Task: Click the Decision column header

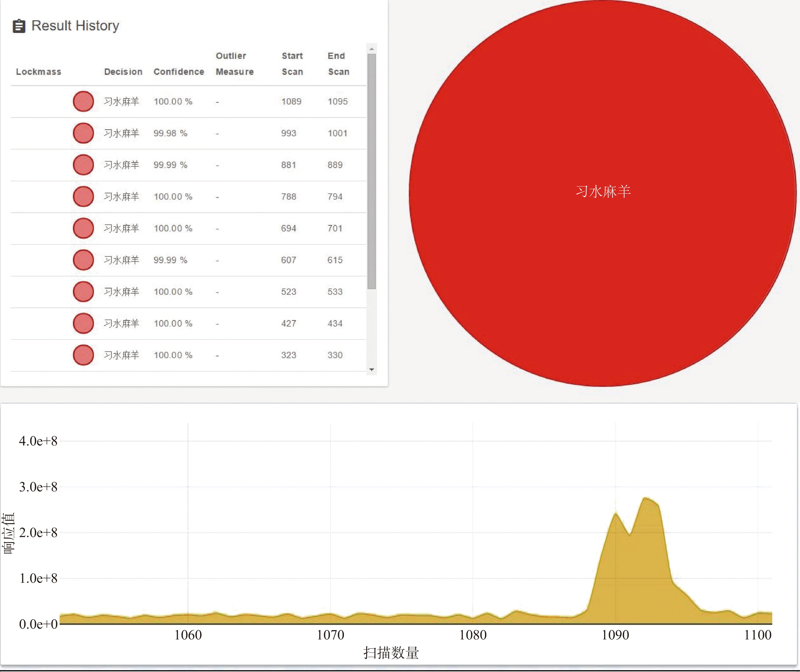Action: [123, 72]
